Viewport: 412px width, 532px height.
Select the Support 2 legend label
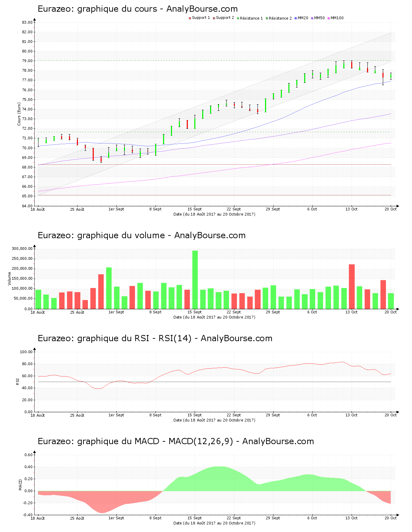coord(225,18)
